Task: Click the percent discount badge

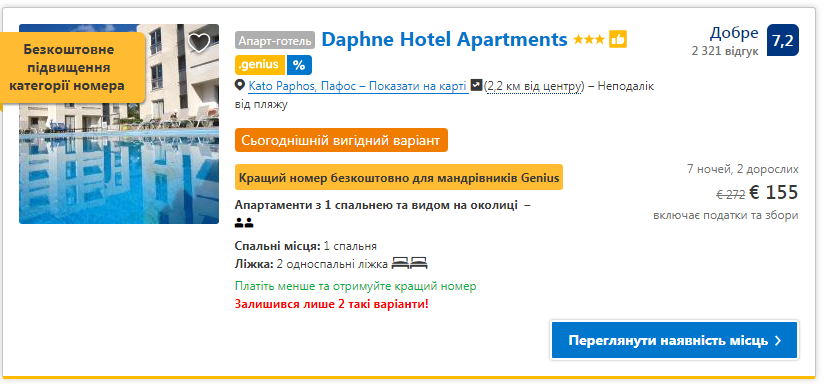Action: [299, 65]
